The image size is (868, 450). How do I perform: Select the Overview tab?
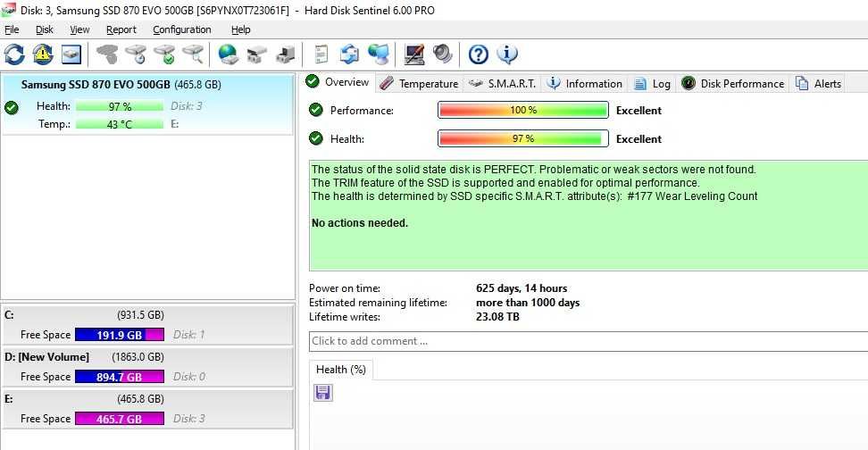click(338, 82)
